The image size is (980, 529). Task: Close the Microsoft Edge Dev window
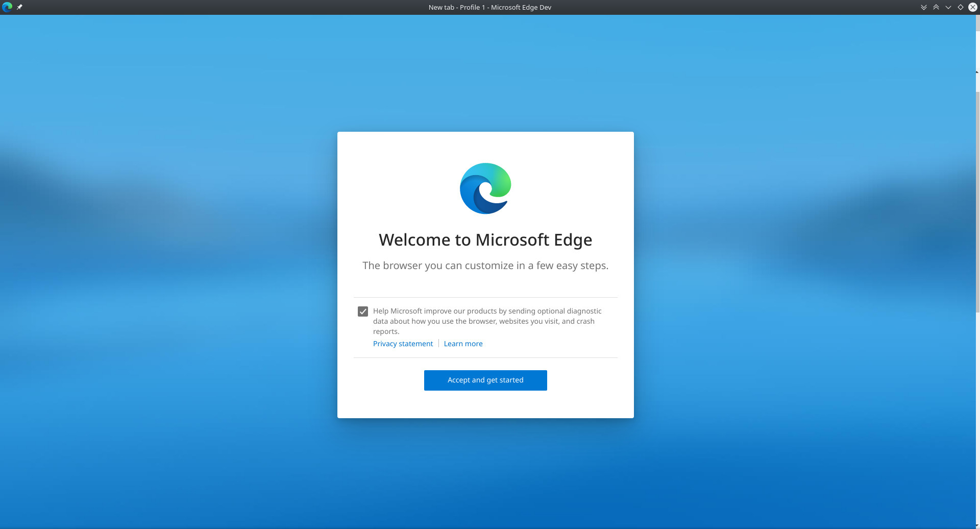pos(973,7)
